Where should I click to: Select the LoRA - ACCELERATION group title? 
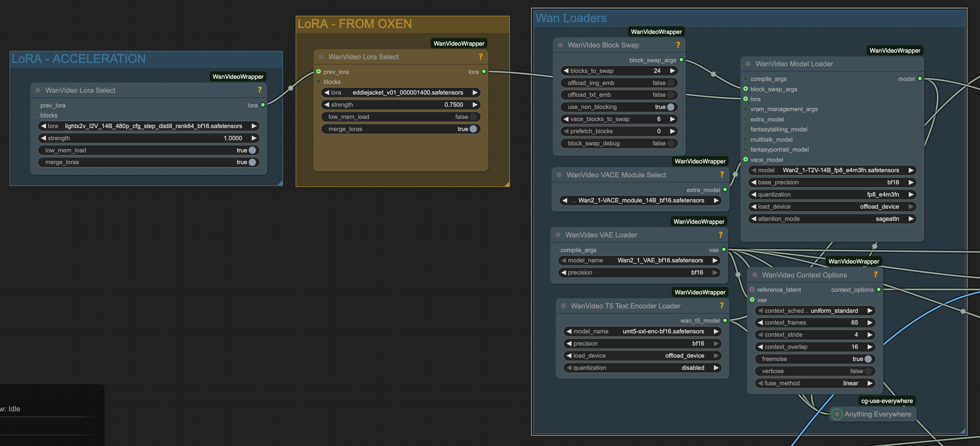78,59
